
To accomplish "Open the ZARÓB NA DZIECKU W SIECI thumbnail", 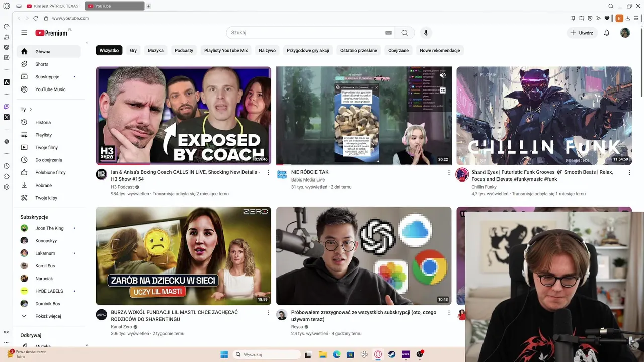I will click(183, 255).
